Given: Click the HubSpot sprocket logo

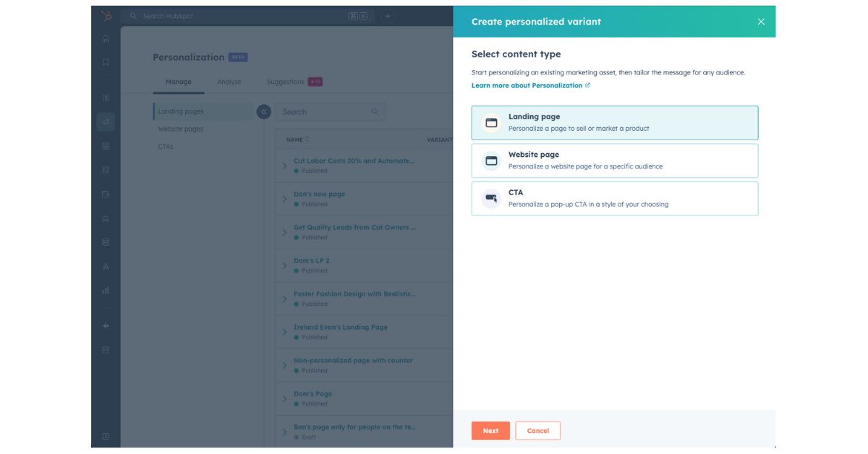Looking at the screenshot, I should (x=106, y=15).
